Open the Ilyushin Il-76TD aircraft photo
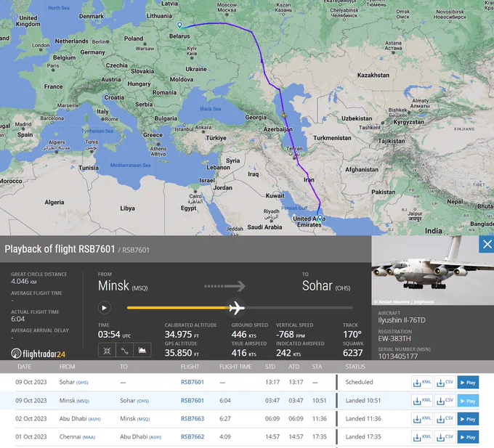The width and height of the screenshot is (494, 448). click(x=432, y=270)
